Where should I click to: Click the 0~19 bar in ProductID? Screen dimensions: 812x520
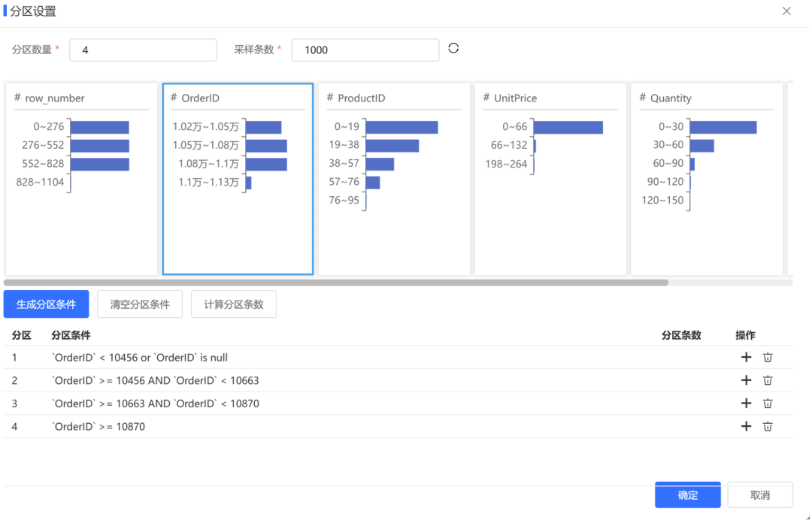[x=401, y=127]
